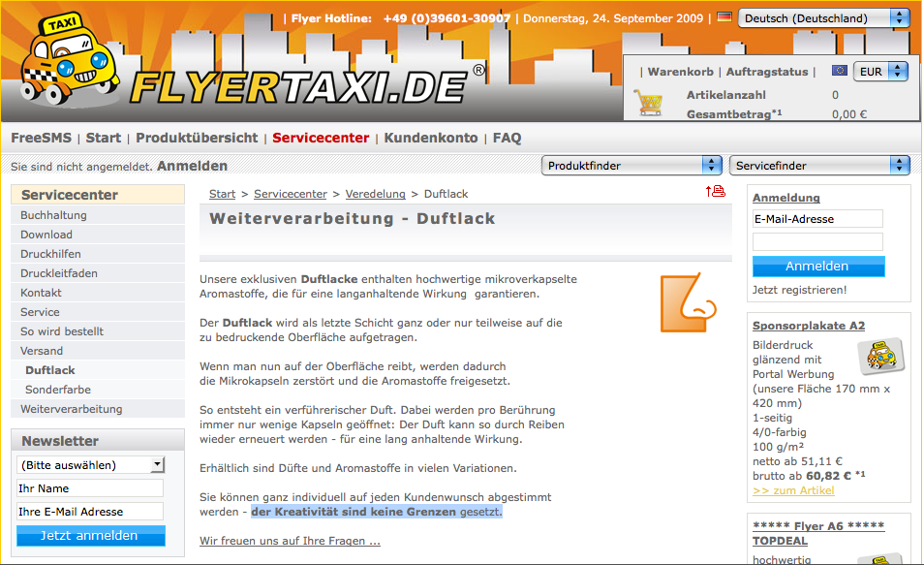Open the Servicefinder dropdown
The width and height of the screenshot is (924, 565).
click(819, 166)
